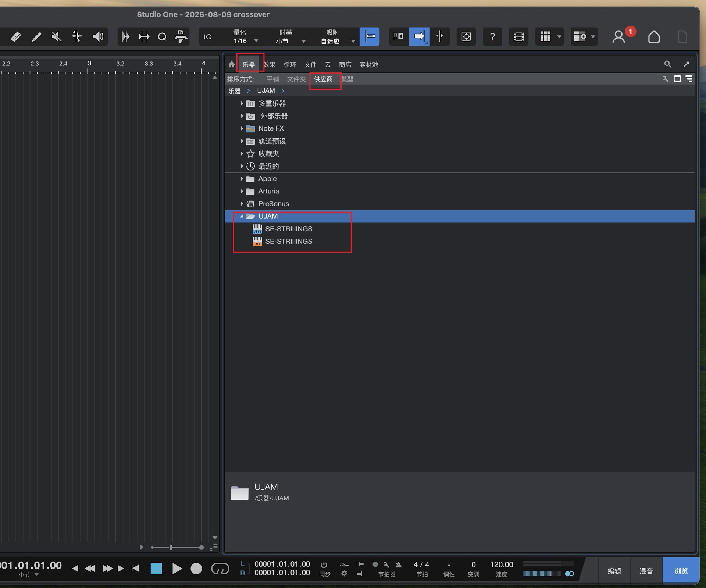Screen dimensions: 706x588
Task: Expand the Note FX folder
Action: (x=242, y=128)
